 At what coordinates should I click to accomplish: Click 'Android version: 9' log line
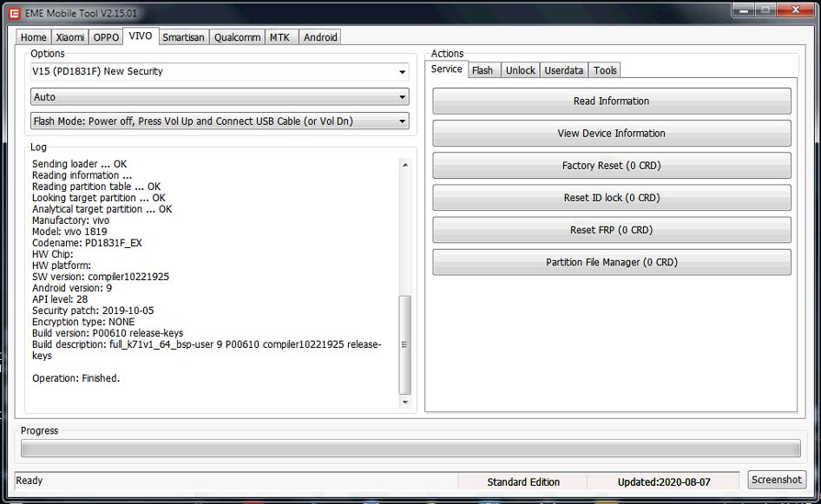coord(72,288)
